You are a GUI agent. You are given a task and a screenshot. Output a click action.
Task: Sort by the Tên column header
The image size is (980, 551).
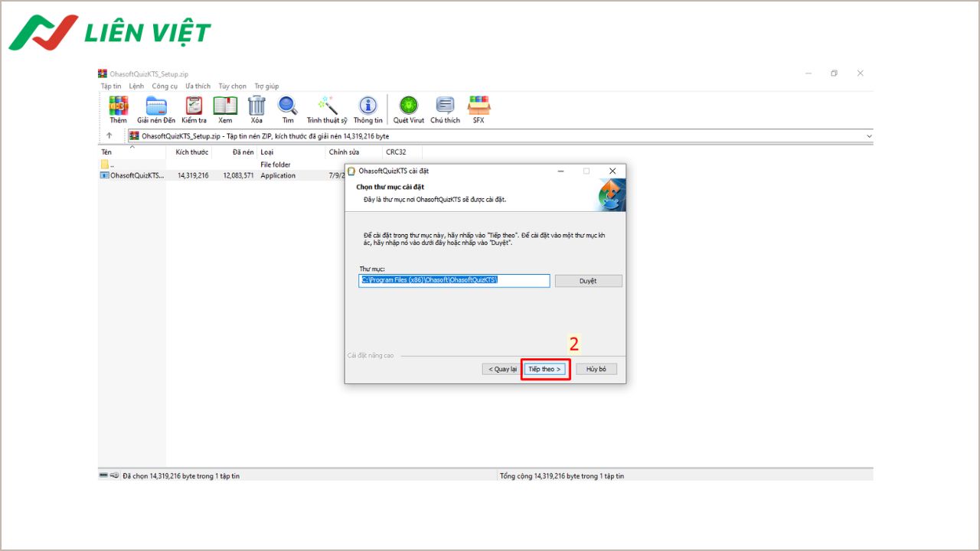click(x=132, y=152)
